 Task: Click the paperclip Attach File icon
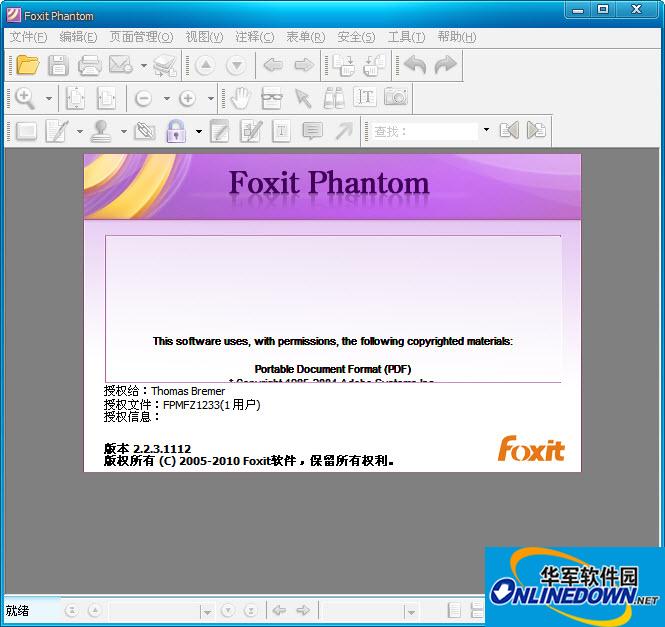pos(145,131)
